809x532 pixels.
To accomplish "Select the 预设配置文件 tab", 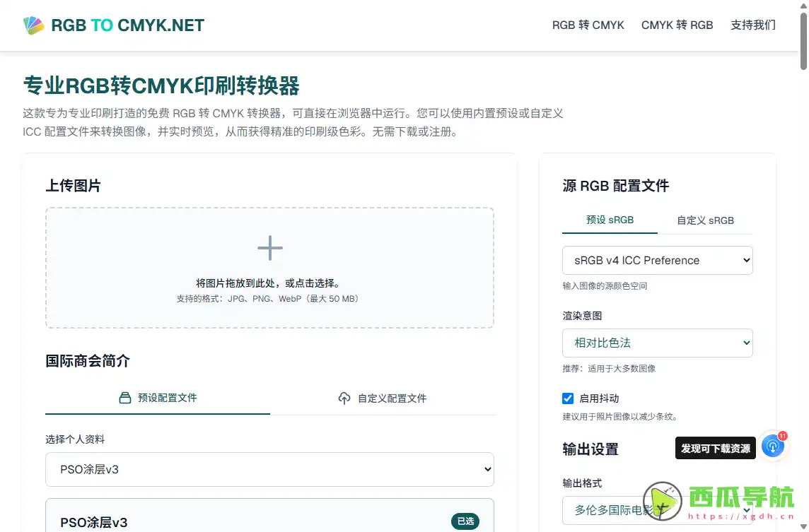I will [x=158, y=398].
